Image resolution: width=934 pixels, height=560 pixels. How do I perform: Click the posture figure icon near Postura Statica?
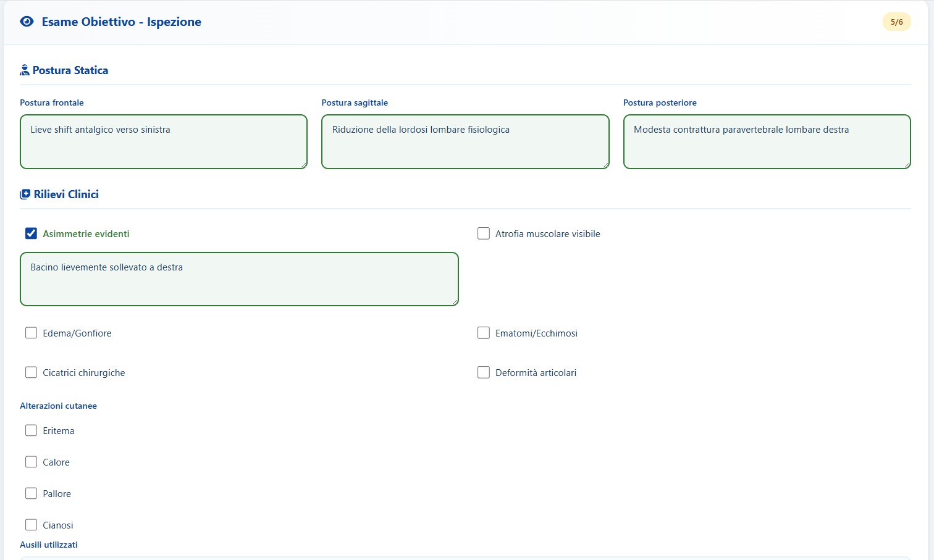(24, 69)
